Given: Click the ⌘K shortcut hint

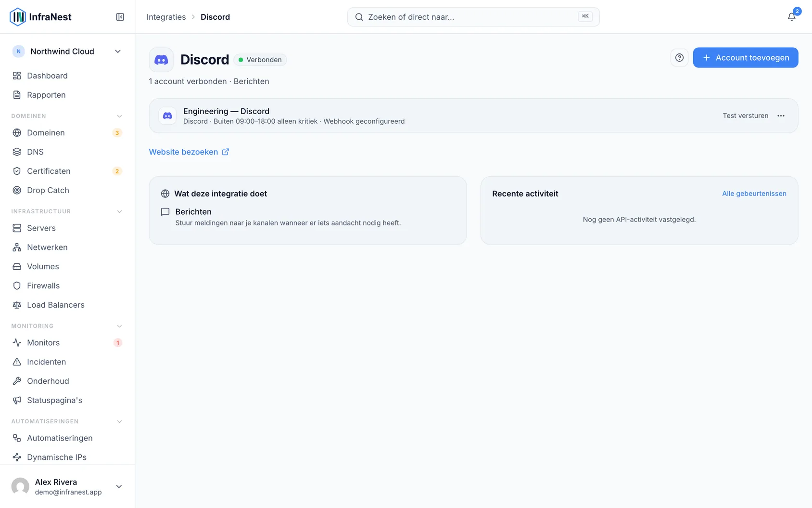Looking at the screenshot, I should point(585,16).
